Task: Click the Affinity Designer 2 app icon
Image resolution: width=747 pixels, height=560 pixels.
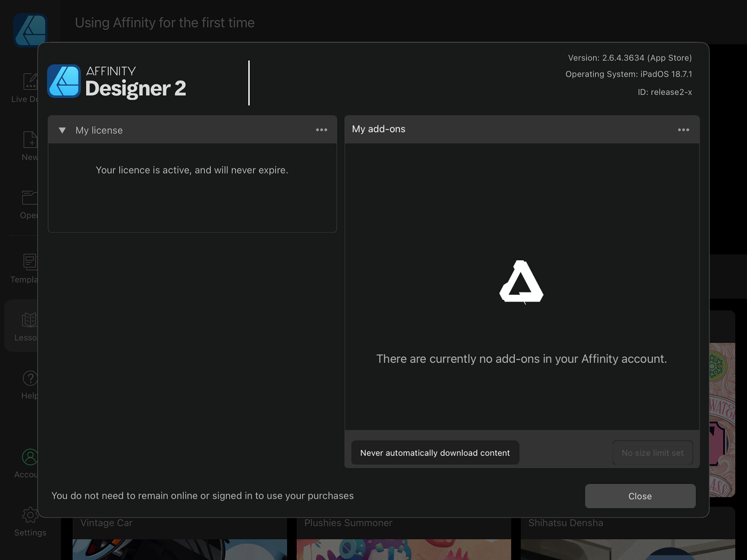Action: pos(64,82)
